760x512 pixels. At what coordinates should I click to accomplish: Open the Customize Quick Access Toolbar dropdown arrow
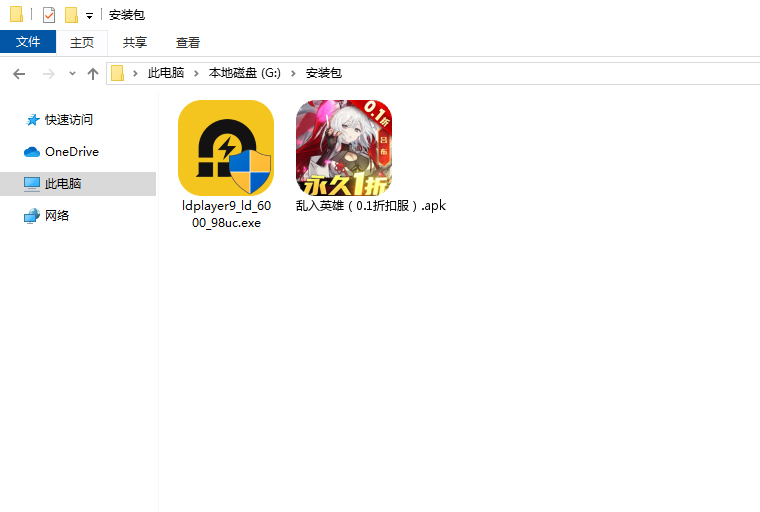(89, 16)
